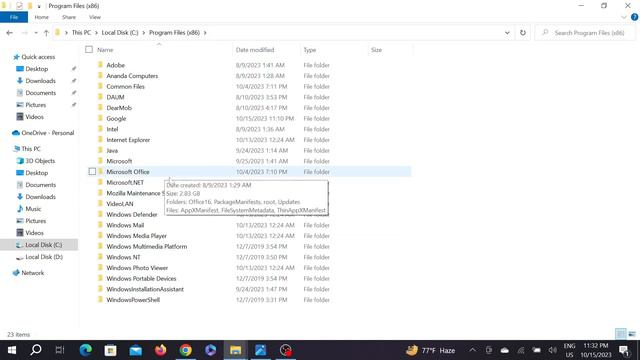Select the Windows Media Player folder
This screenshot has width=640, height=360.
tap(136, 236)
